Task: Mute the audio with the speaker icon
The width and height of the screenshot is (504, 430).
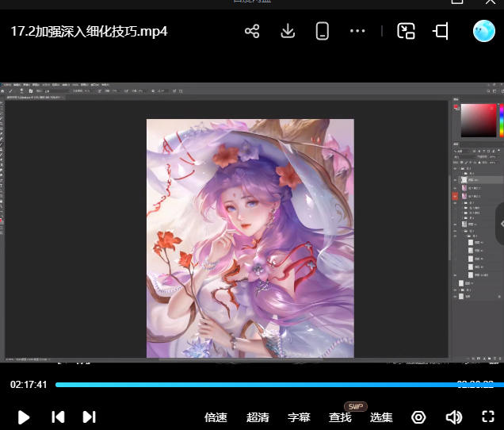Action: coord(453,417)
